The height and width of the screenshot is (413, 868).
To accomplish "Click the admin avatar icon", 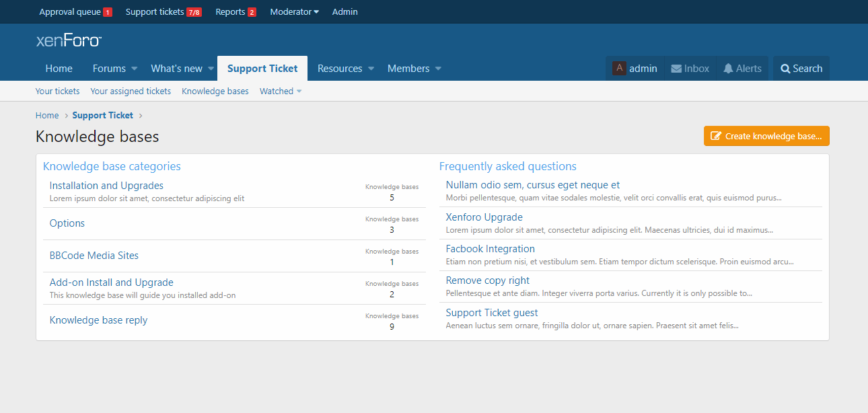I will tap(619, 69).
